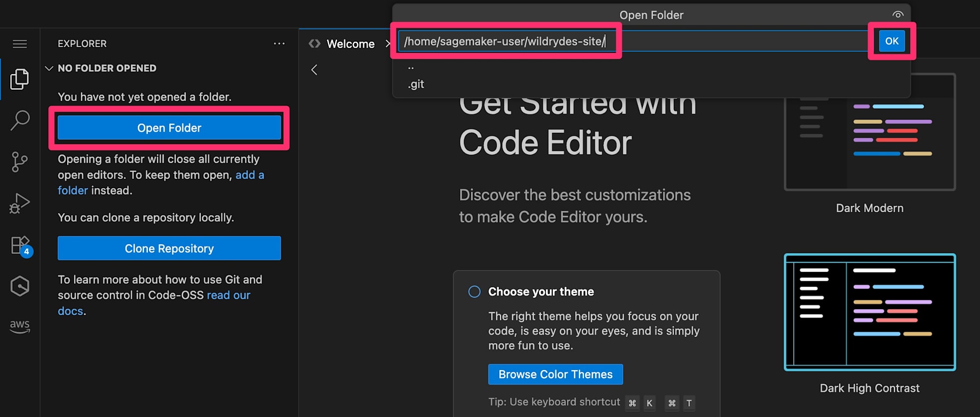Confirm folder path with OK button
This screenshot has width=980, height=417.
tap(891, 41)
